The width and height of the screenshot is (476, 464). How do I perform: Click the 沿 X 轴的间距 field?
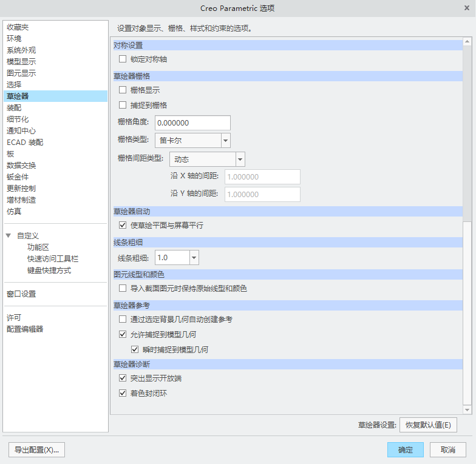[262, 177]
